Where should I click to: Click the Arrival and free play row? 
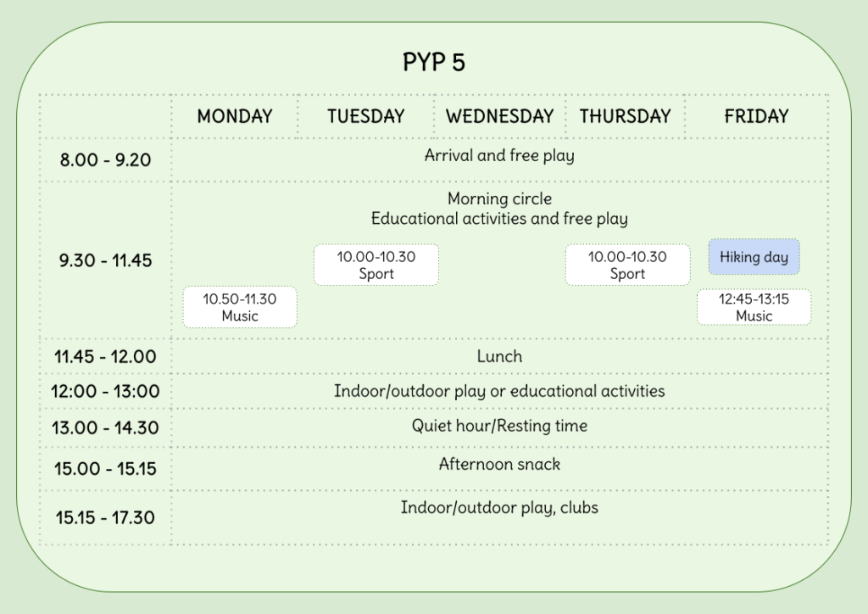pos(499,156)
